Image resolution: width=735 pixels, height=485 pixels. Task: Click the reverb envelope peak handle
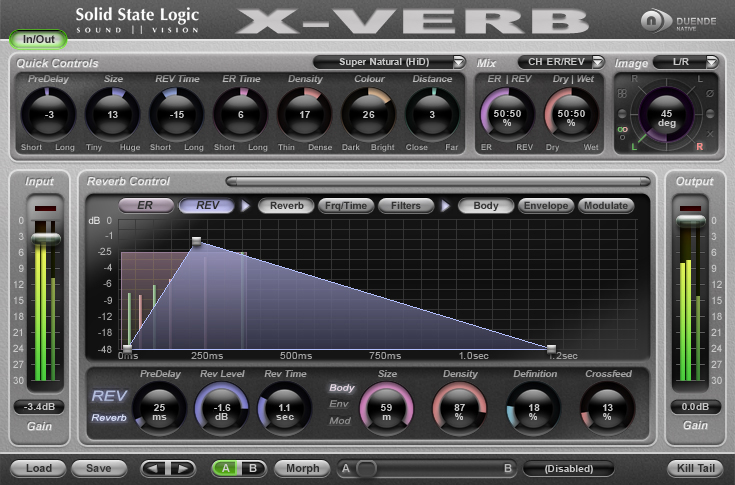click(x=197, y=242)
